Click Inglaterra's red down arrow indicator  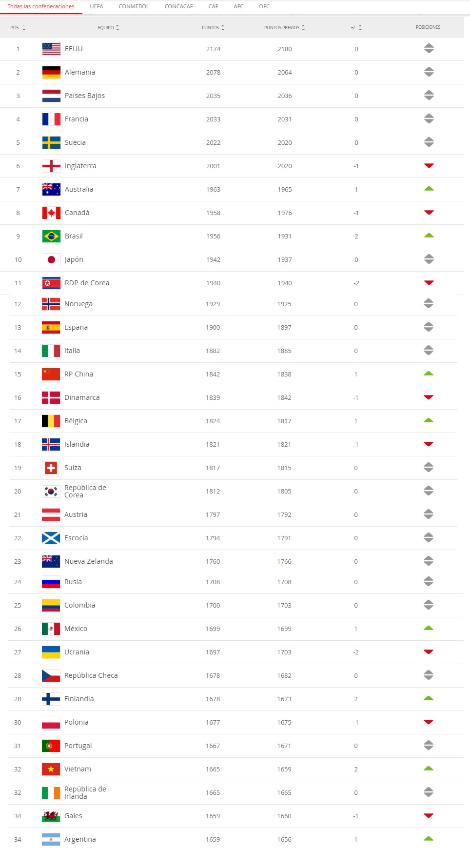pos(429,166)
